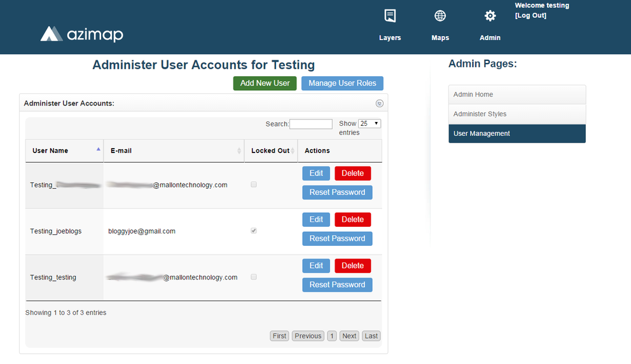
Task: Open the Layers icon in header
Action: pyautogui.click(x=390, y=17)
